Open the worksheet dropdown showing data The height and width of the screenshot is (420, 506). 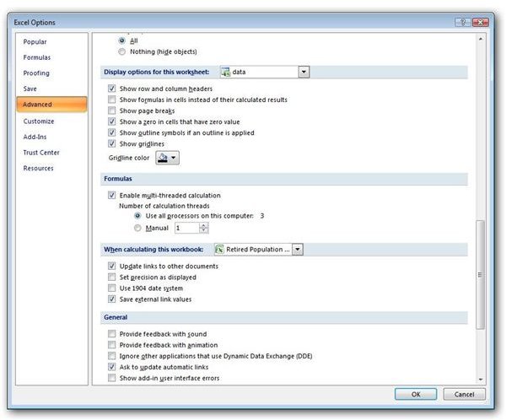304,72
